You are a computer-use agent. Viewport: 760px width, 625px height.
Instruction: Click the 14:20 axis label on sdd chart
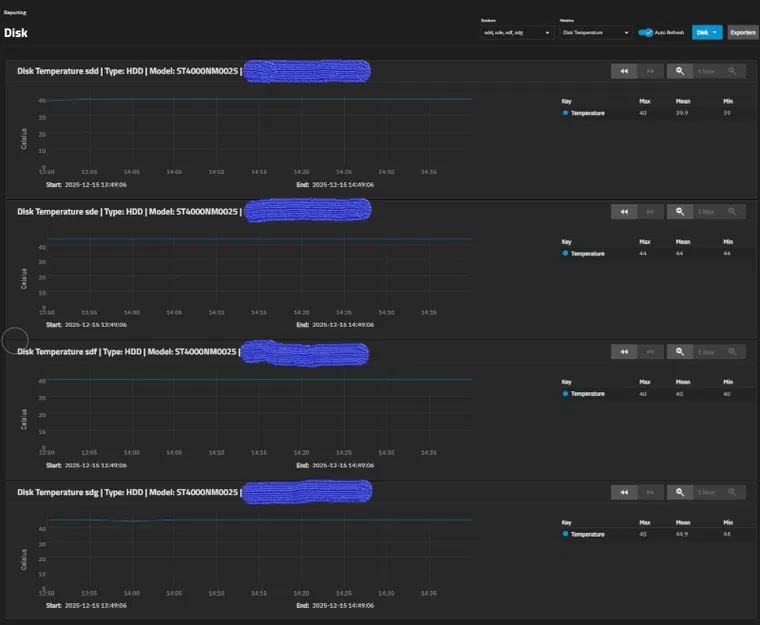tap(301, 172)
